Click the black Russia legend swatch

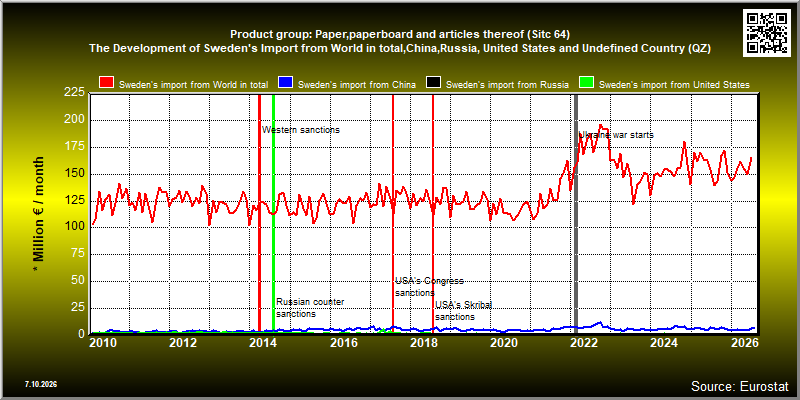[x=434, y=84]
